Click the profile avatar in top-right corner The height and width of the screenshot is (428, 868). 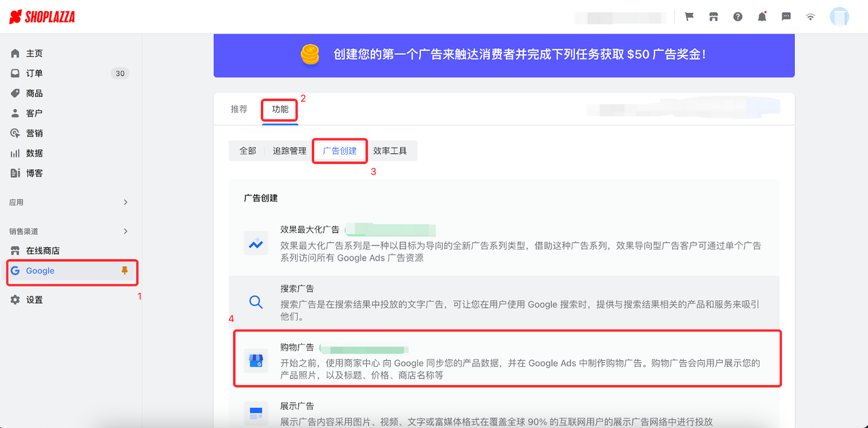click(839, 16)
